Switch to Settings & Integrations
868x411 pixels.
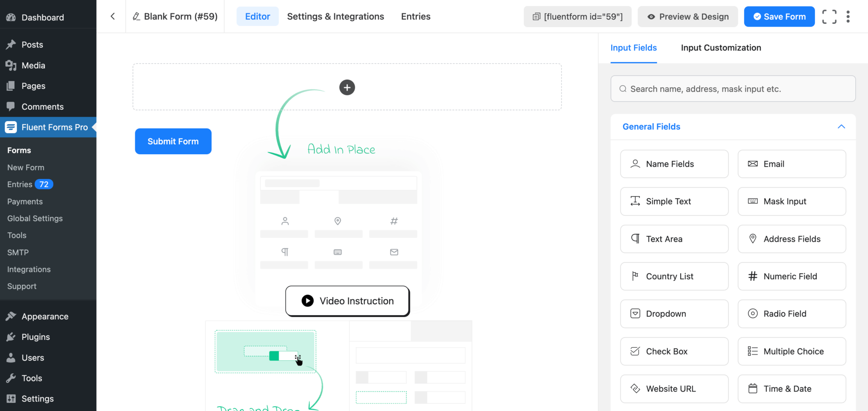(x=335, y=16)
